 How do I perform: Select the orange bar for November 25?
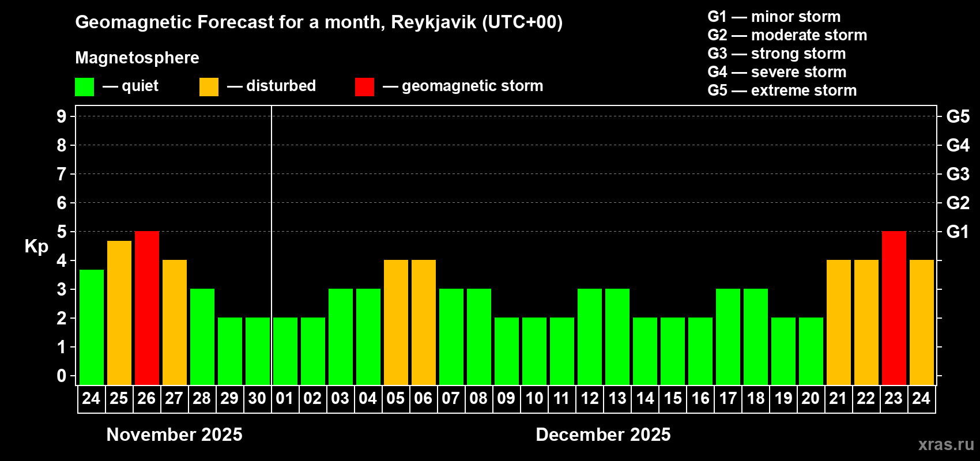119,313
